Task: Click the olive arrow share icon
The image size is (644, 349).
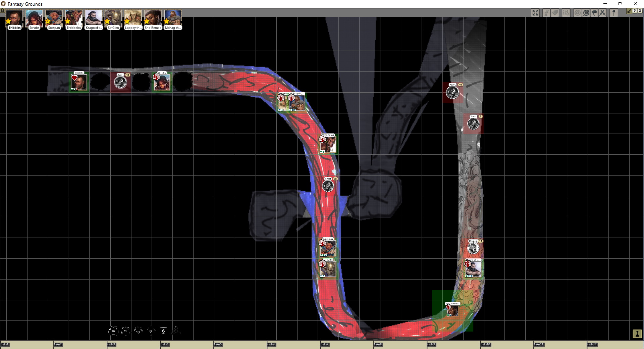Action: click(629, 11)
